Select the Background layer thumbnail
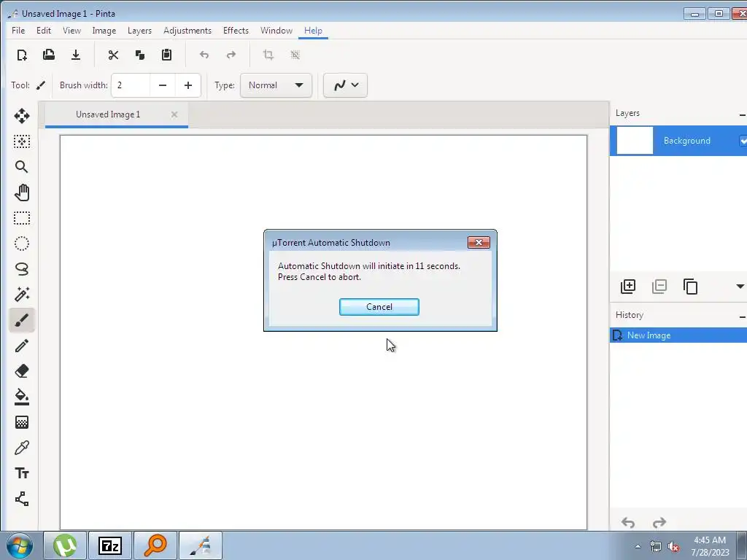The width and height of the screenshot is (747, 560). click(635, 141)
